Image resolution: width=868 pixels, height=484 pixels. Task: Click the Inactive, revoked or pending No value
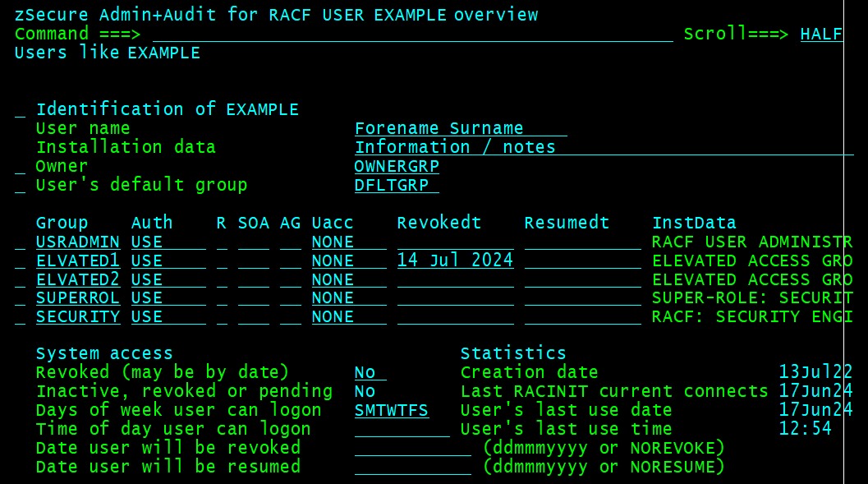pyautogui.click(x=365, y=391)
